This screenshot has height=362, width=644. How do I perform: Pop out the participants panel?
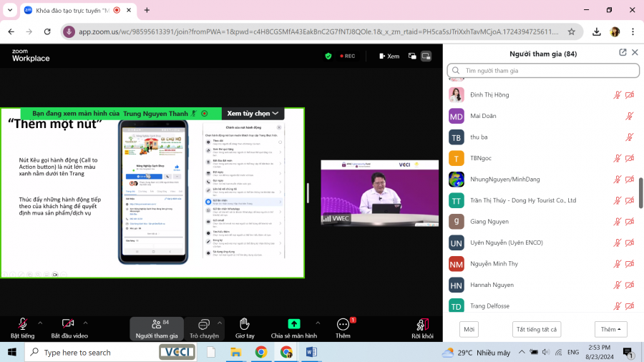pos(623,53)
